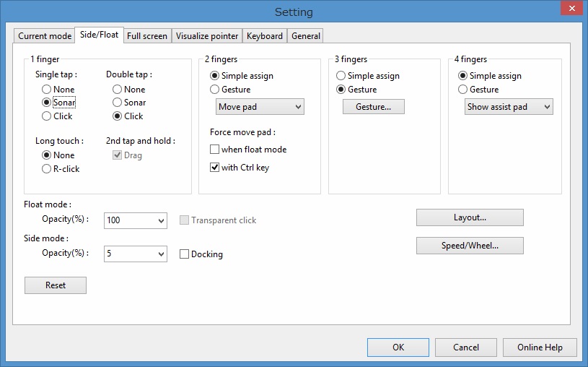This screenshot has width=588, height=367.
Task: Expand the Move pad dropdown
Action: (x=260, y=107)
